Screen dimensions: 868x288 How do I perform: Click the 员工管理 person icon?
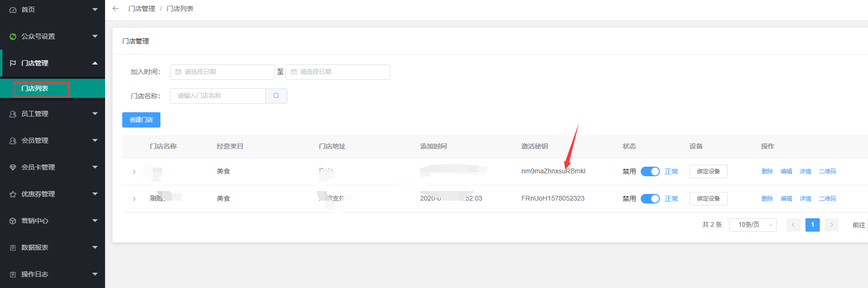13,114
